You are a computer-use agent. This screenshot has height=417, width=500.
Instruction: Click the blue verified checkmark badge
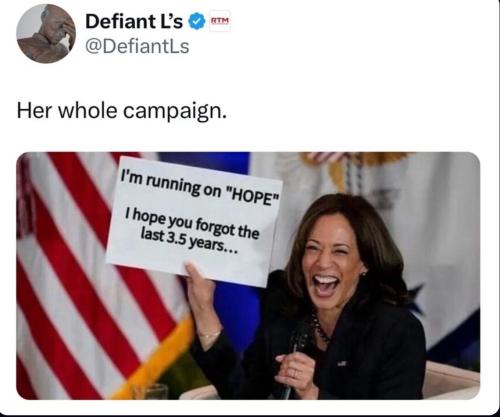coord(197,22)
